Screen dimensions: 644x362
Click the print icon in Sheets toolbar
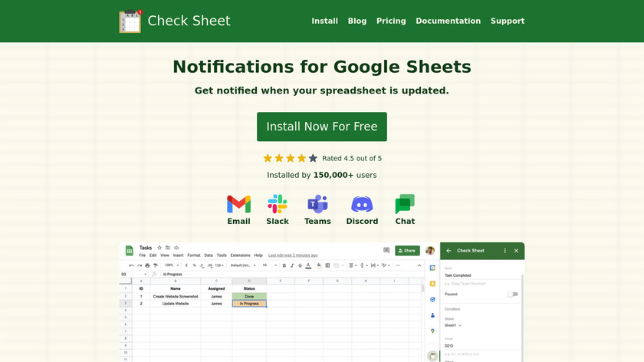coord(147,265)
